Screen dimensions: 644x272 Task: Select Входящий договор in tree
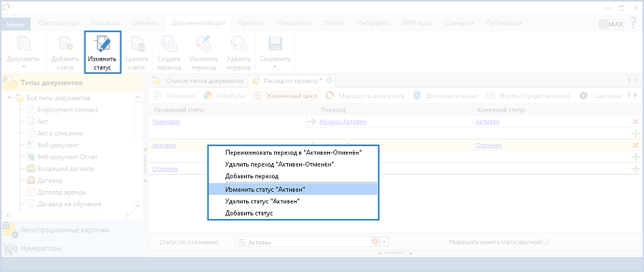(x=66, y=168)
